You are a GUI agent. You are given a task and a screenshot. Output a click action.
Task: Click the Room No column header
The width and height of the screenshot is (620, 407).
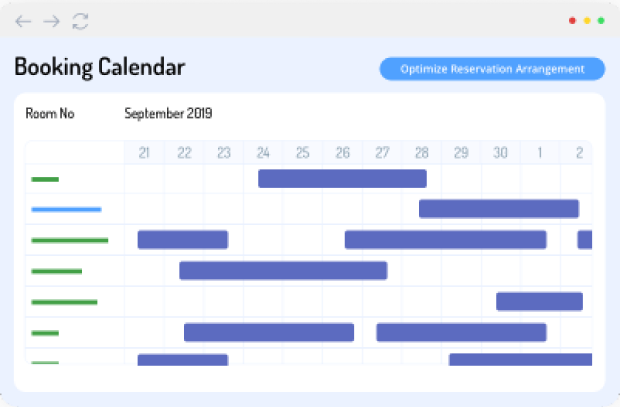point(50,114)
